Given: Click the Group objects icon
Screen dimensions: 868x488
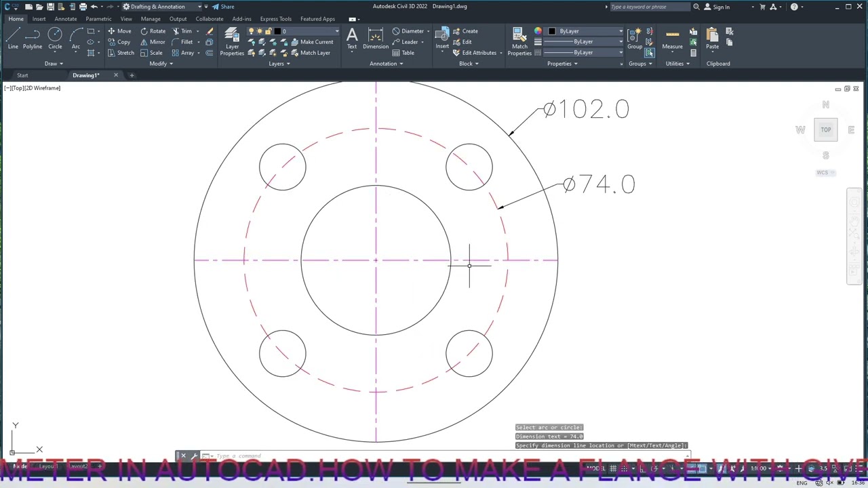Looking at the screenshot, I should [x=635, y=39].
